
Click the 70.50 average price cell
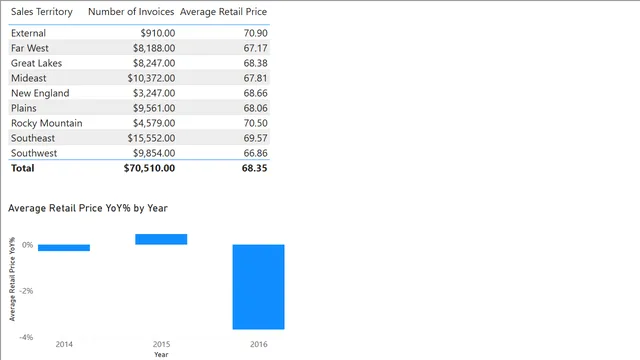click(x=256, y=123)
